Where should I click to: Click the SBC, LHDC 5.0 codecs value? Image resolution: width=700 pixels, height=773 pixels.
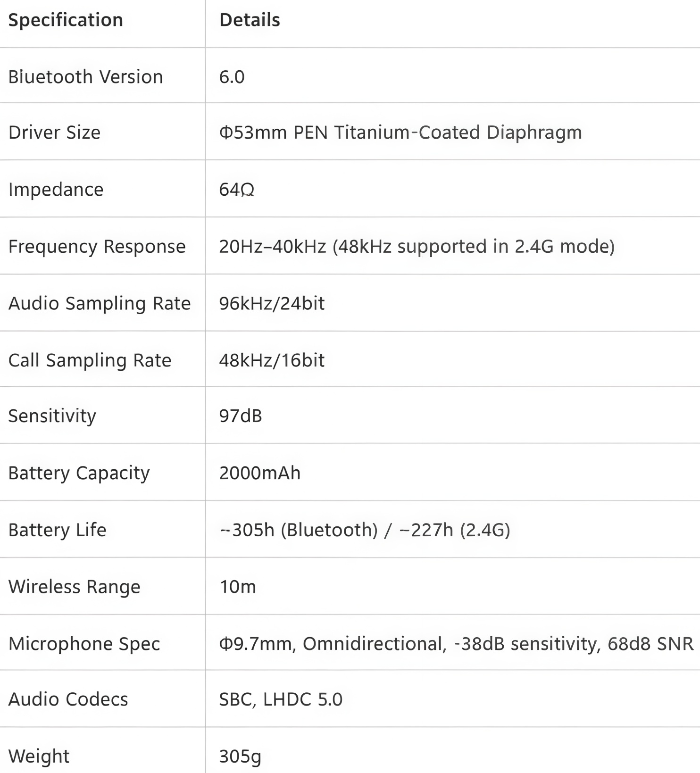pyautogui.click(x=281, y=699)
